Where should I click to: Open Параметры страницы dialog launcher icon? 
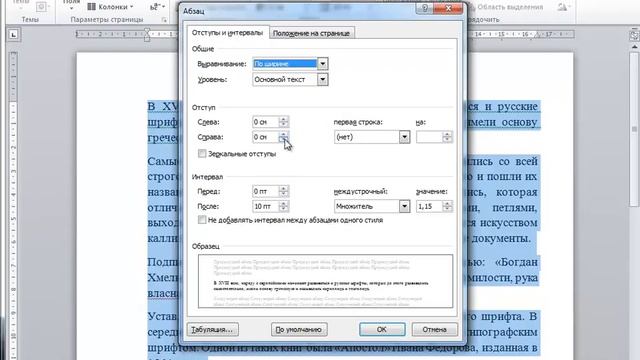click(x=164, y=20)
